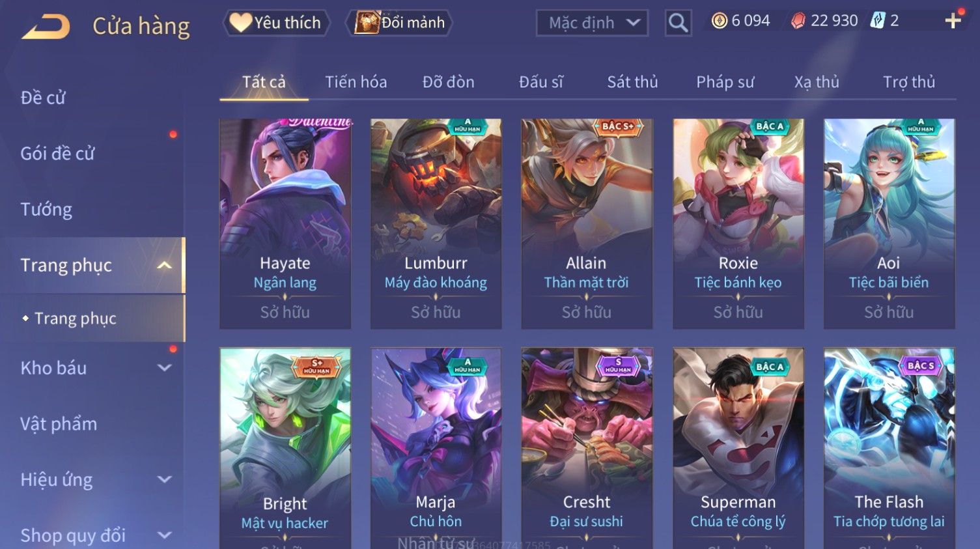Open the Mặc định sort dropdown
This screenshot has height=549, width=980.
click(x=592, y=23)
